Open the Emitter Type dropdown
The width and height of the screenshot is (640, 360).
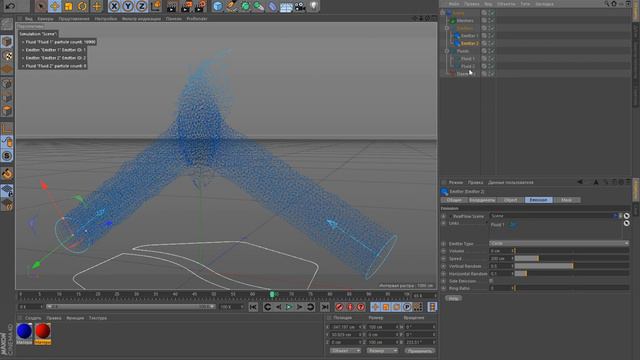point(559,243)
